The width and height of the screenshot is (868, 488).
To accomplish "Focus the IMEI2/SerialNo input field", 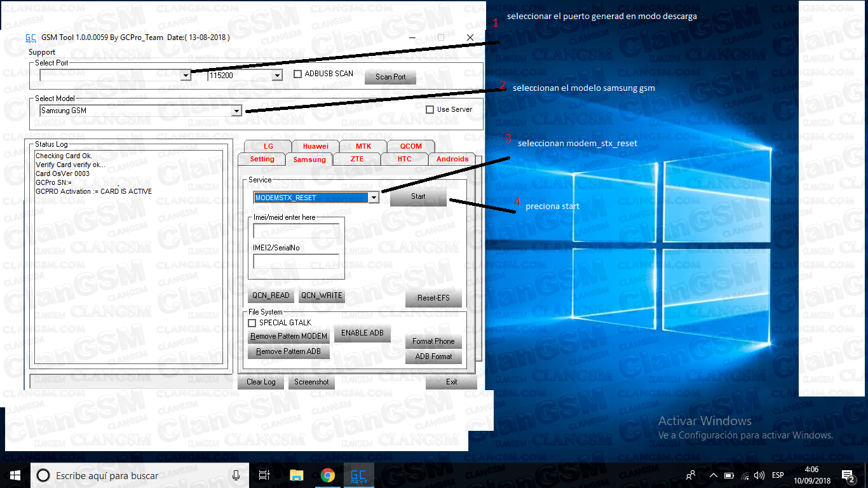I will [x=296, y=262].
